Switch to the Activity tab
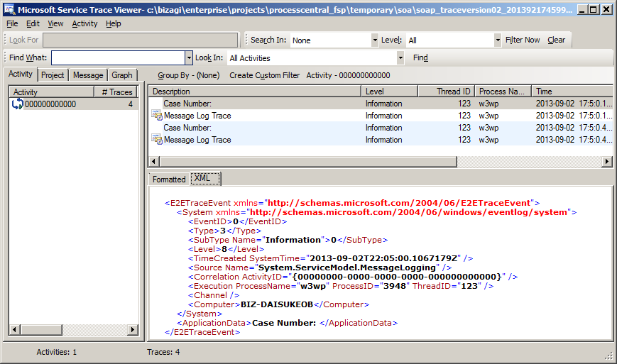The height and width of the screenshot is (364, 617). (x=21, y=74)
